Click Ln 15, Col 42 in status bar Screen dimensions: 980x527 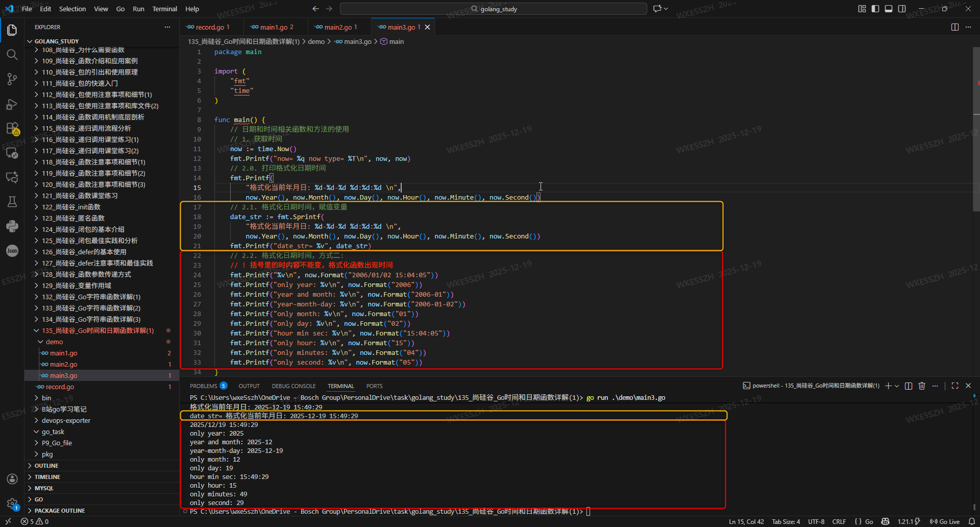746,521
